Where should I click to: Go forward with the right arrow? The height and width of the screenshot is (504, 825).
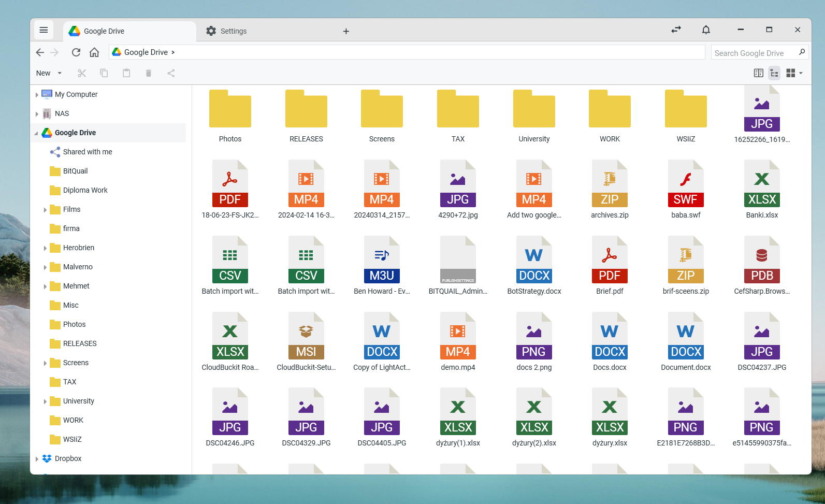[54, 52]
